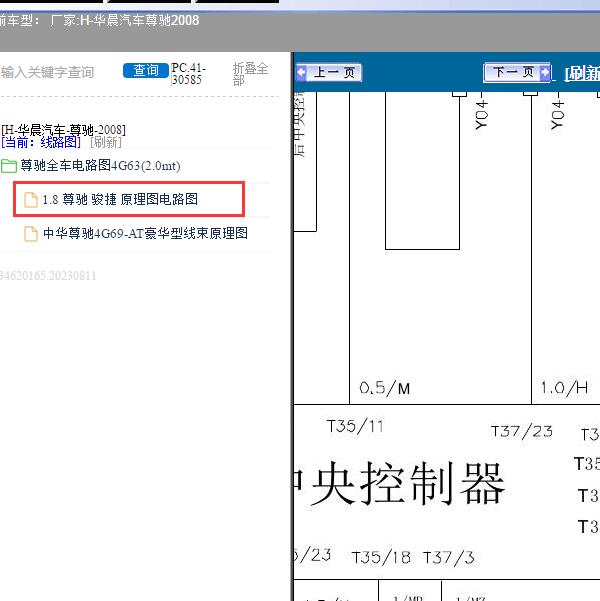Click the T37/3 pin label
The width and height of the screenshot is (600, 601).
[x=449, y=558]
